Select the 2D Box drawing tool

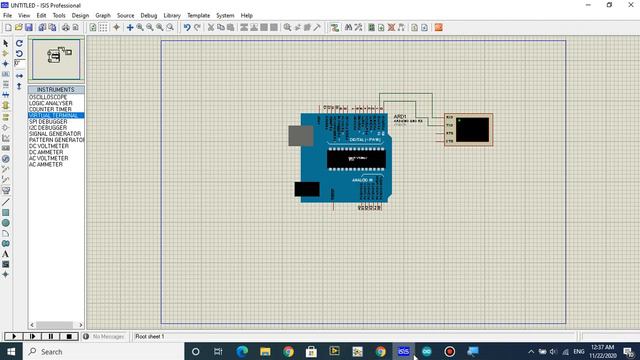[6, 212]
